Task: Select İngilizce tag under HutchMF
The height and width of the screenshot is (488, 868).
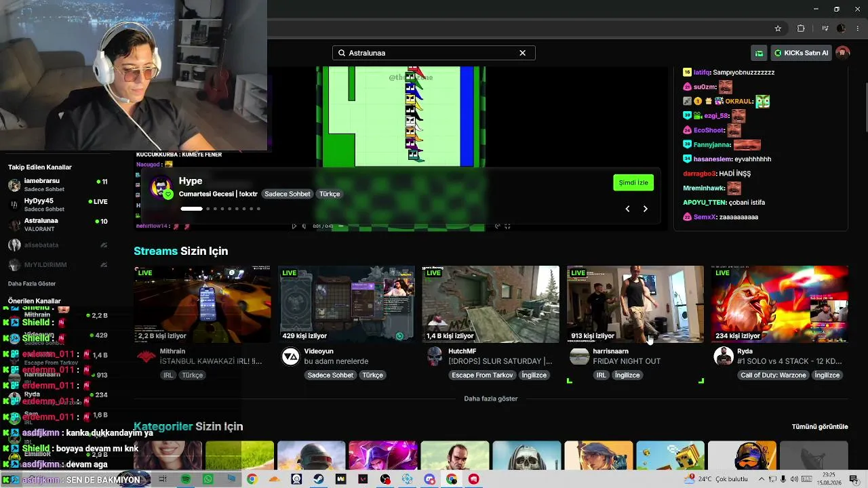Action: 534,375
